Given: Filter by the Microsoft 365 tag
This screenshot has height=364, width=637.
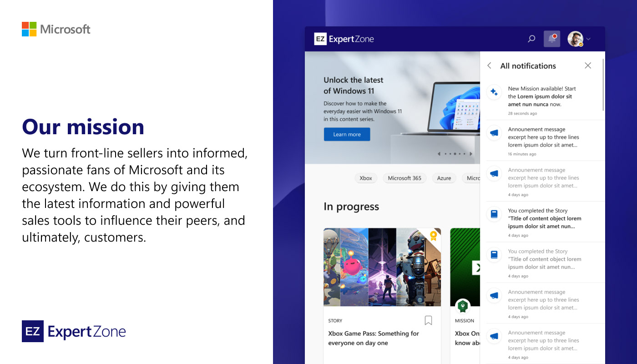Looking at the screenshot, I should pos(404,178).
